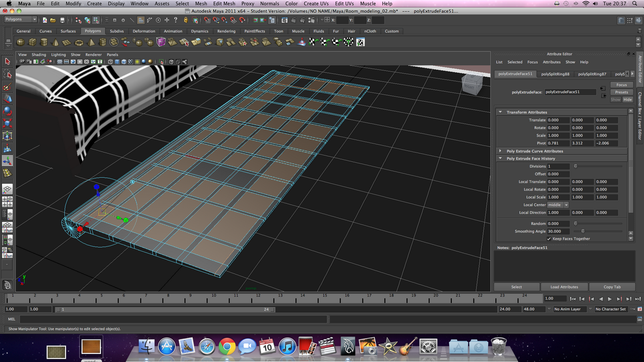644x362 pixels.
Task: Open the Polygons menu set dropdown
Action: click(x=20, y=19)
